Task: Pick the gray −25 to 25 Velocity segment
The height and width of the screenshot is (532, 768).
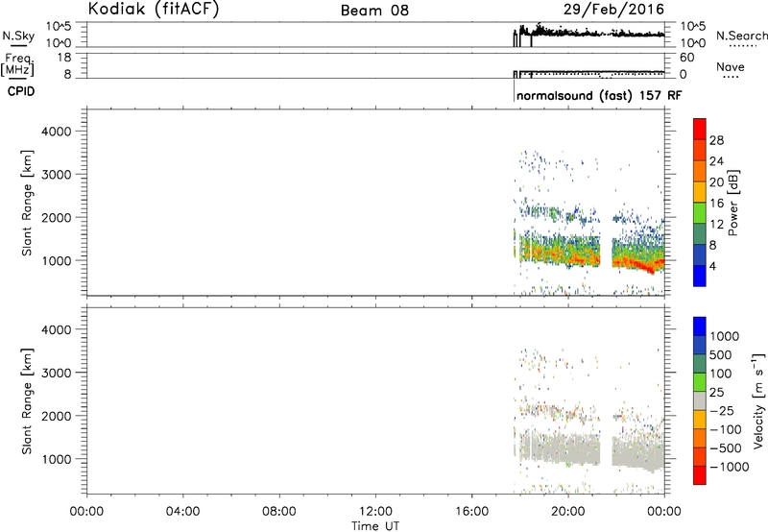Action: (x=700, y=400)
